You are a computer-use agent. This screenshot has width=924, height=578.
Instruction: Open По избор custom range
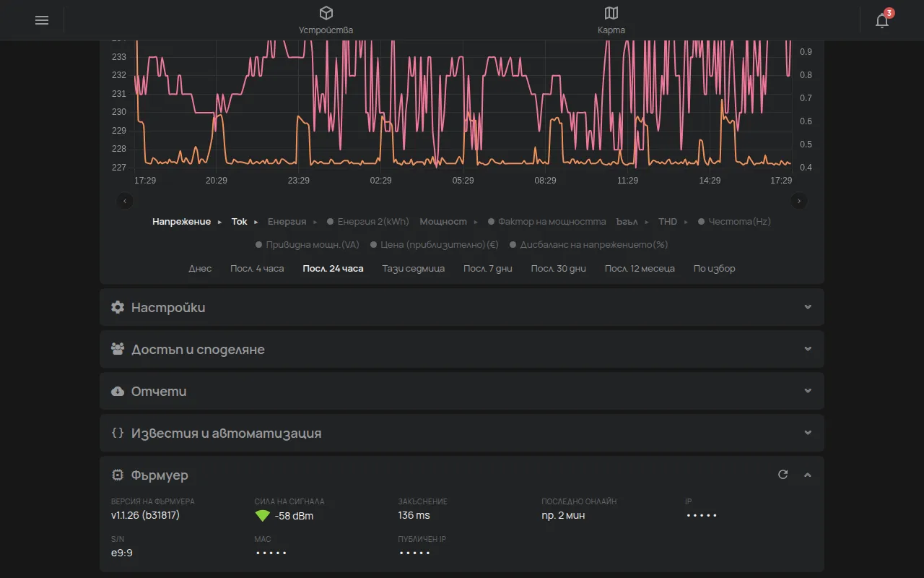click(715, 269)
